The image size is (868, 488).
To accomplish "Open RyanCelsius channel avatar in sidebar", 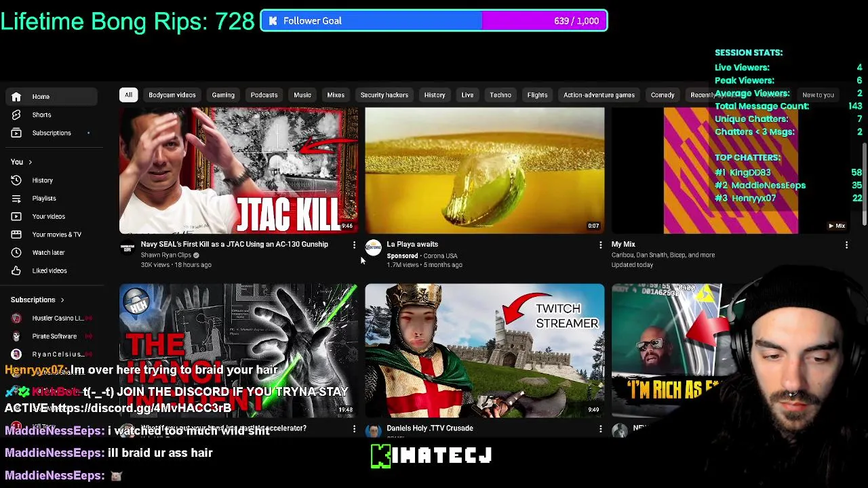I will 16,354.
